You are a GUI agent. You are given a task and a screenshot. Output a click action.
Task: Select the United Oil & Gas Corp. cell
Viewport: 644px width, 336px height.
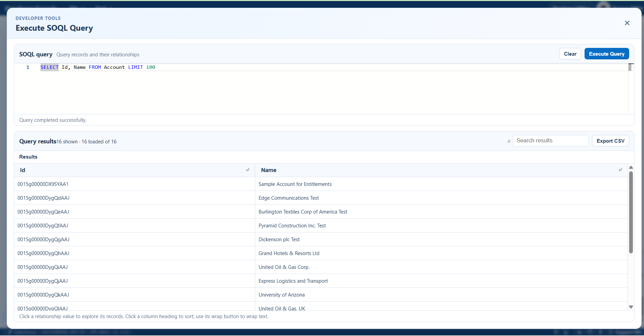pos(441,267)
